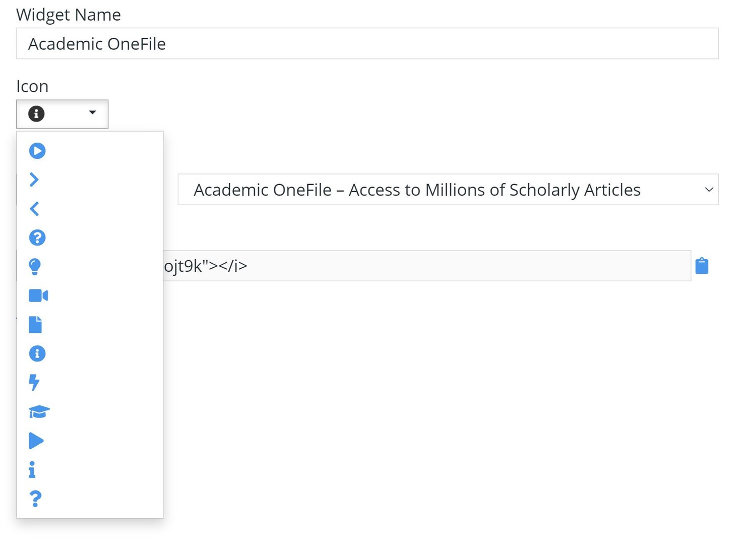The height and width of the screenshot is (540, 756).
Task: Pick the document file icon option
Action: coord(35,325)
